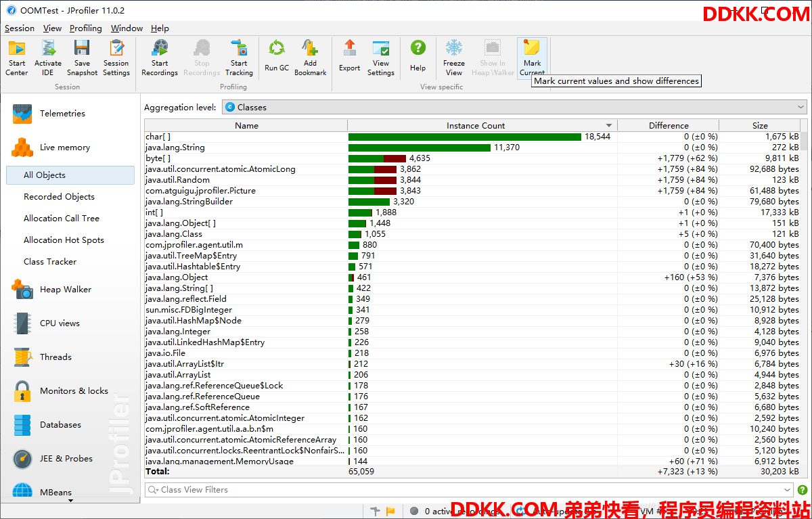
Task: Select the java.util.concurrent.atomic.AtomicLong row
Action: point(472,169)
